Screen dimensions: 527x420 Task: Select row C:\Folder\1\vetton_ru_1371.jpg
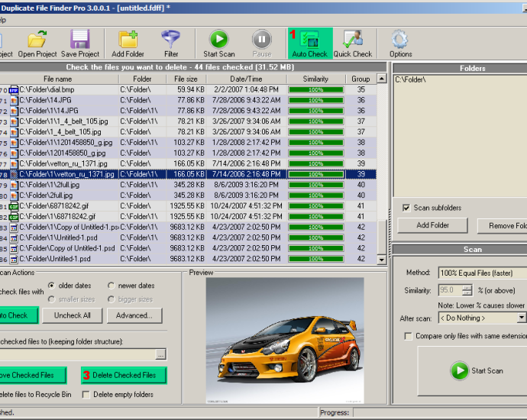tap(188, 174)
